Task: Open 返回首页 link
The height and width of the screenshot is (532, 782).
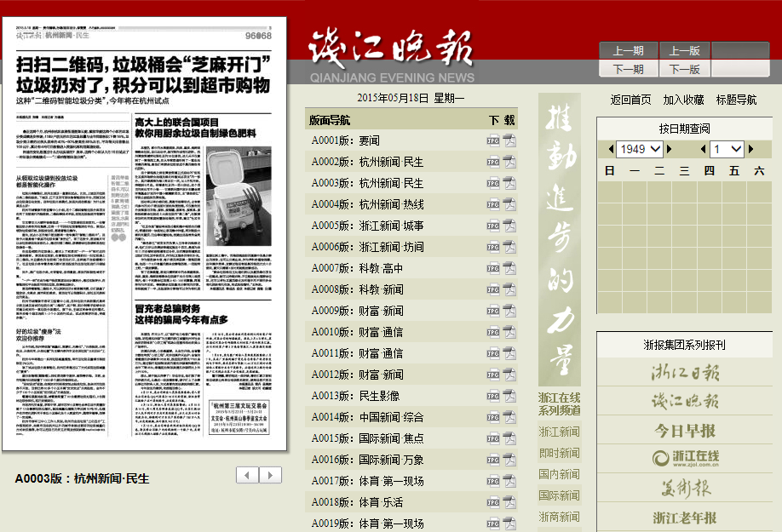Action: pos(630,100)
